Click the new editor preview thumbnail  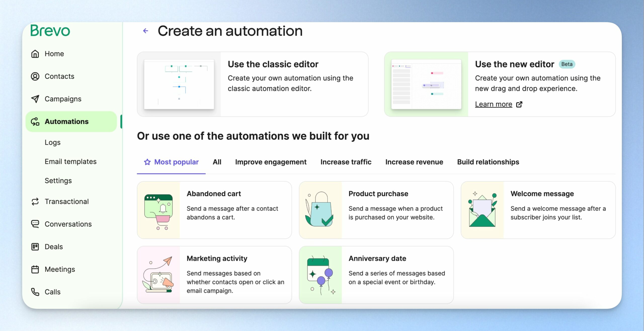(x=426, y=84)
